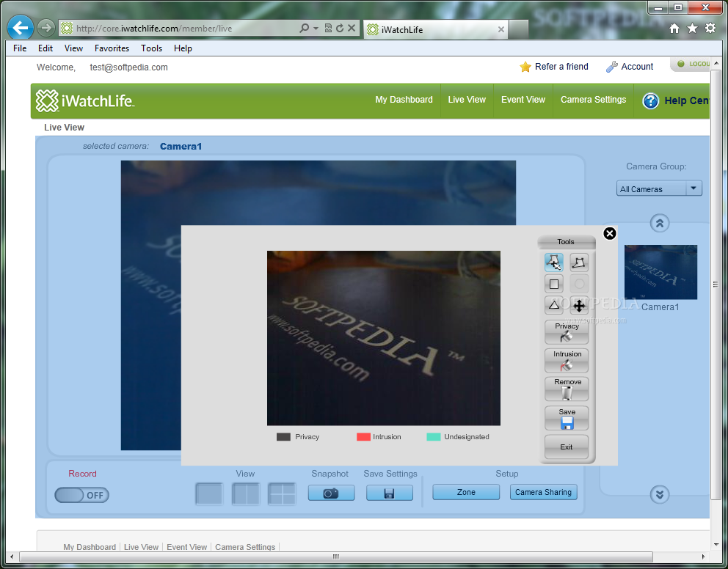
Task: Switch to two-camera split view layout
Action: pyautogui.click(x=246, y=494)
